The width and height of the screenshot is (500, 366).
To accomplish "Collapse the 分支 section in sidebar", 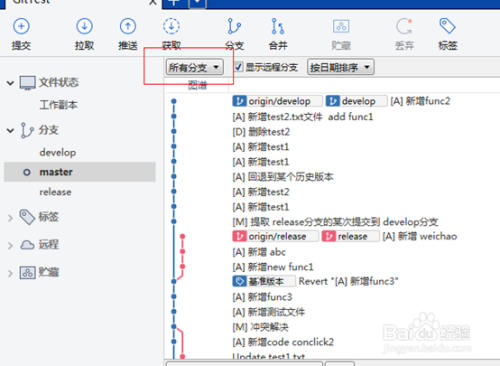I will [10, 130].
